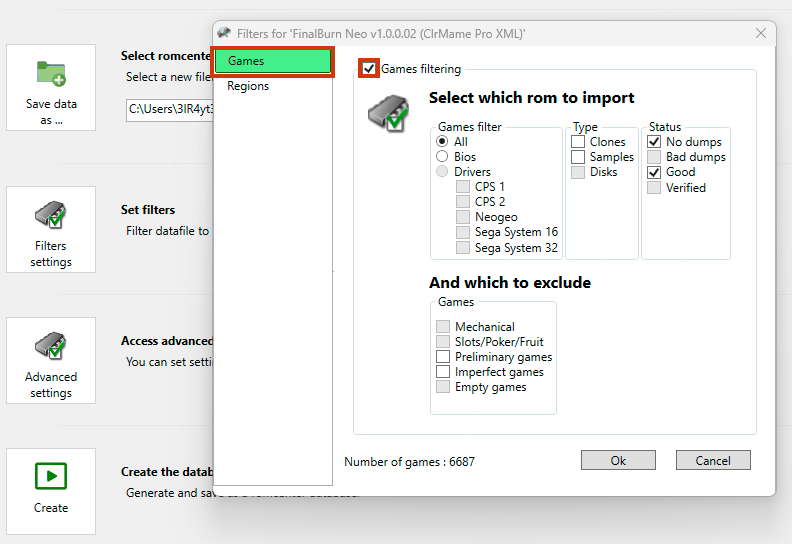Toggle Mechanical games exclusion
This screenshot has width=792, height=544.
click(443, 326)
